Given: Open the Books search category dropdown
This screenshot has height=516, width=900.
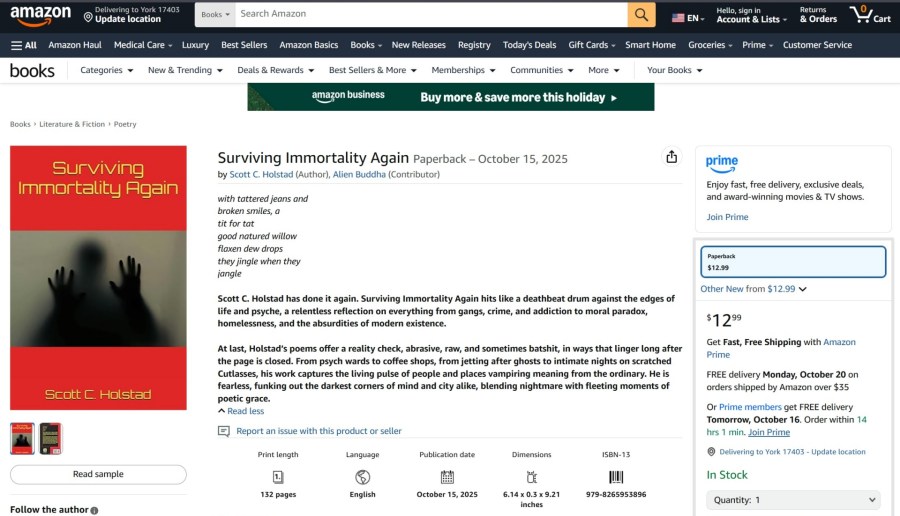Looking at the screenshot, I should pyautogui.click(x=215, y=15).
